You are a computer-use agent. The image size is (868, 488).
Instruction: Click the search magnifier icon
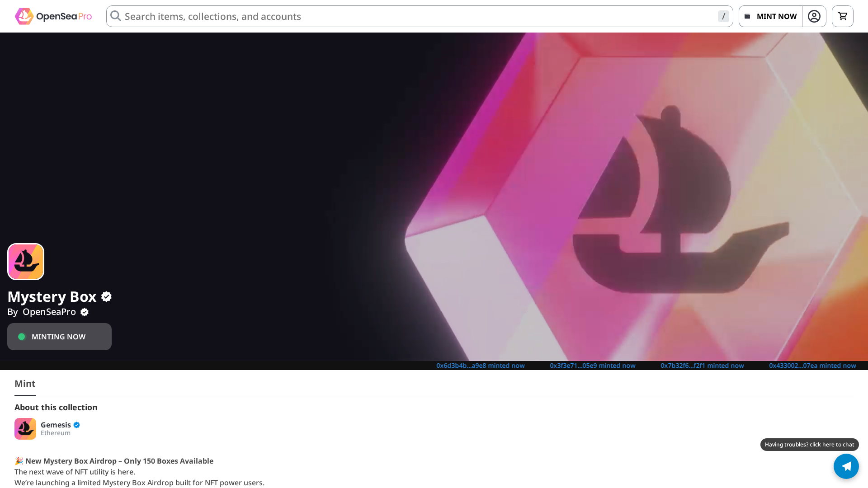pos(116,16)
